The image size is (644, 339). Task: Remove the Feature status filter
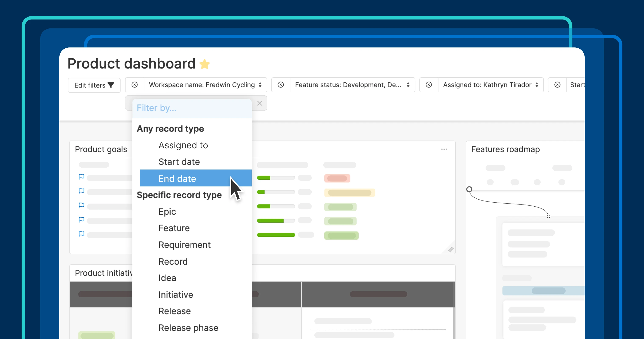pos(280,85)
